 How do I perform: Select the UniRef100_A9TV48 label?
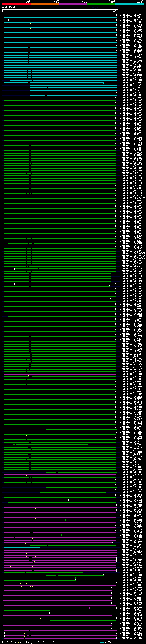131,90
